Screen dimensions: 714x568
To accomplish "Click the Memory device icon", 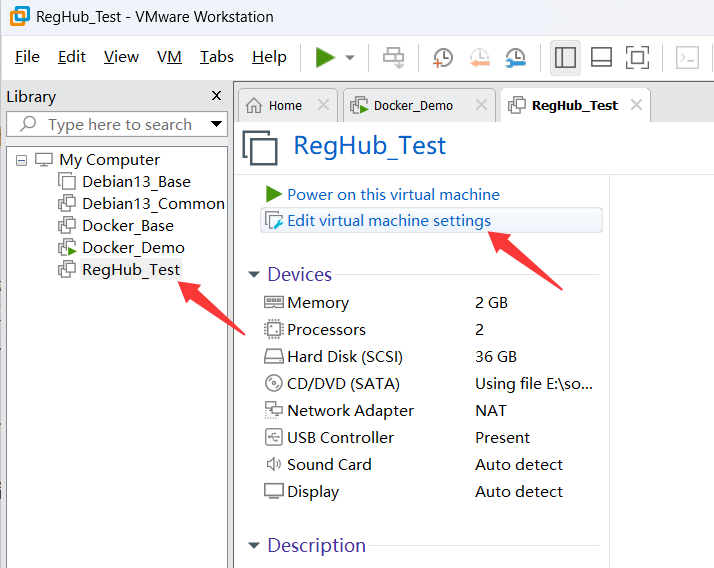I will [x=274, y=302].
